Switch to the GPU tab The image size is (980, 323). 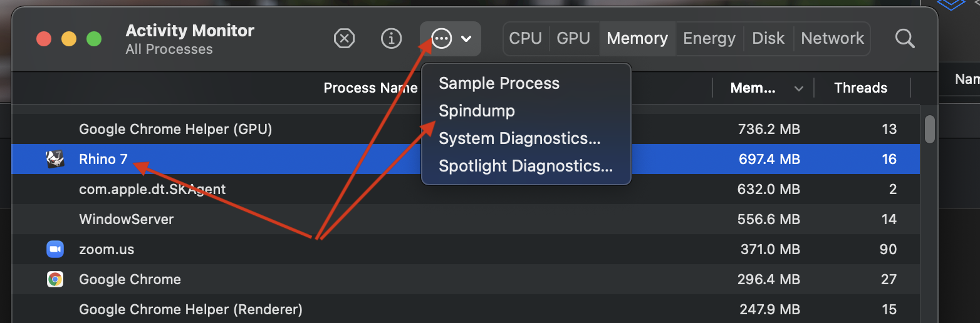[x=573, y=39]
